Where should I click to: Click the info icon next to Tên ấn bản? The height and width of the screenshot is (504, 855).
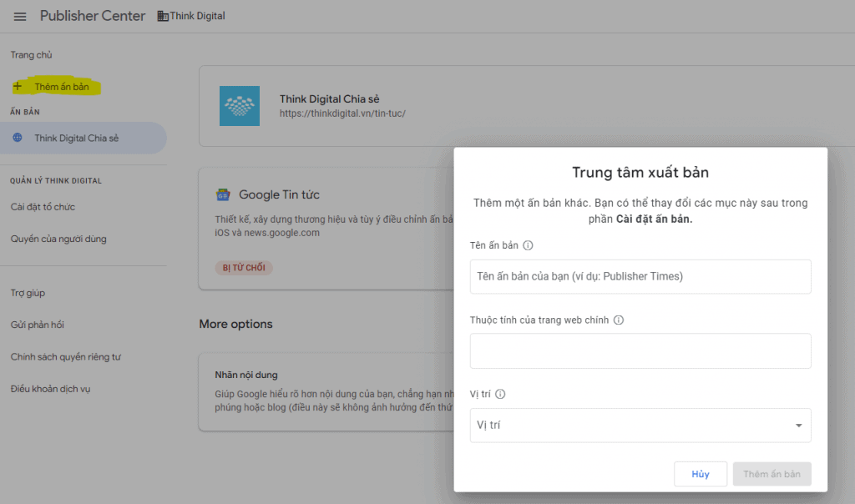[x=528, y=246]
